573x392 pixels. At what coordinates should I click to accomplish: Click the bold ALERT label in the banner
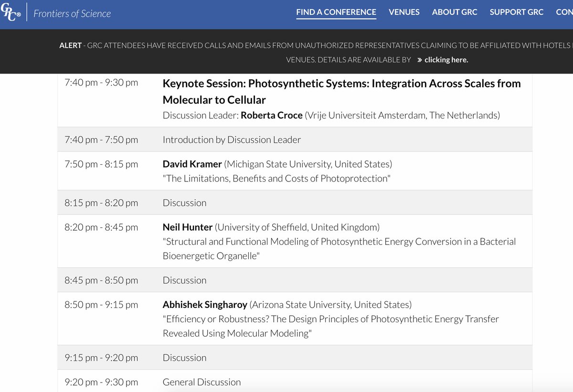70,45
